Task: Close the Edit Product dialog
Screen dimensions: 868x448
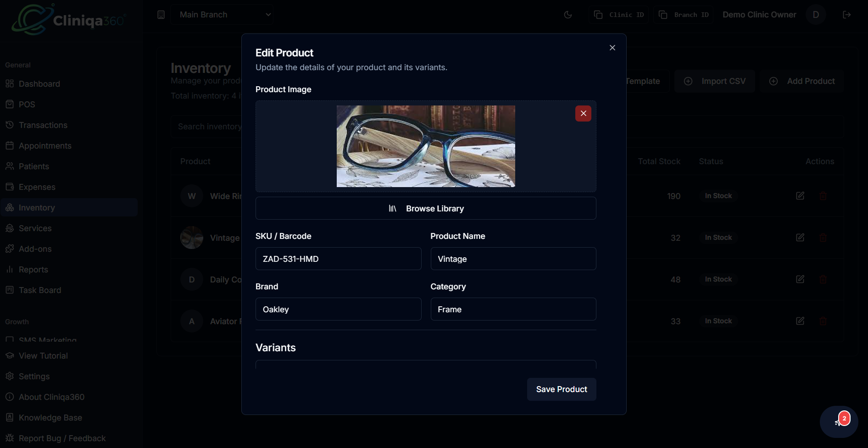Action: click(612, 48)
